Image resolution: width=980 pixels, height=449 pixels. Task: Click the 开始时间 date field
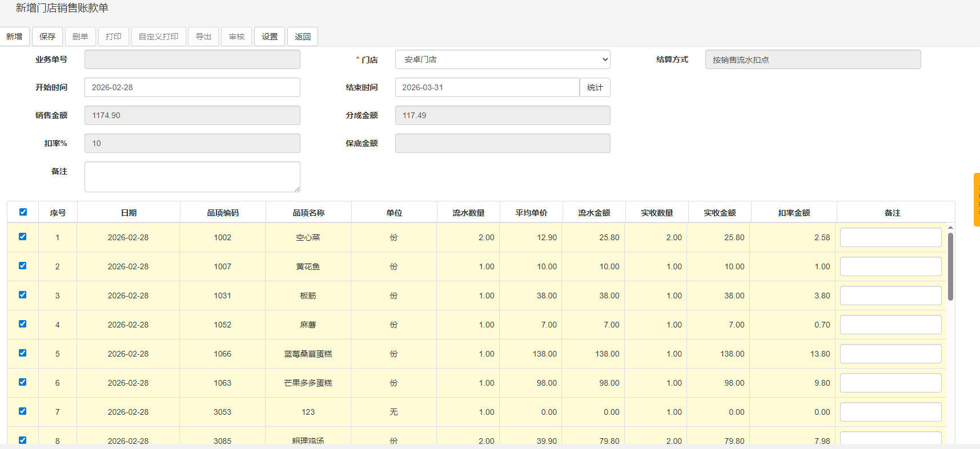pyautogui.click(x=192, y=87)
